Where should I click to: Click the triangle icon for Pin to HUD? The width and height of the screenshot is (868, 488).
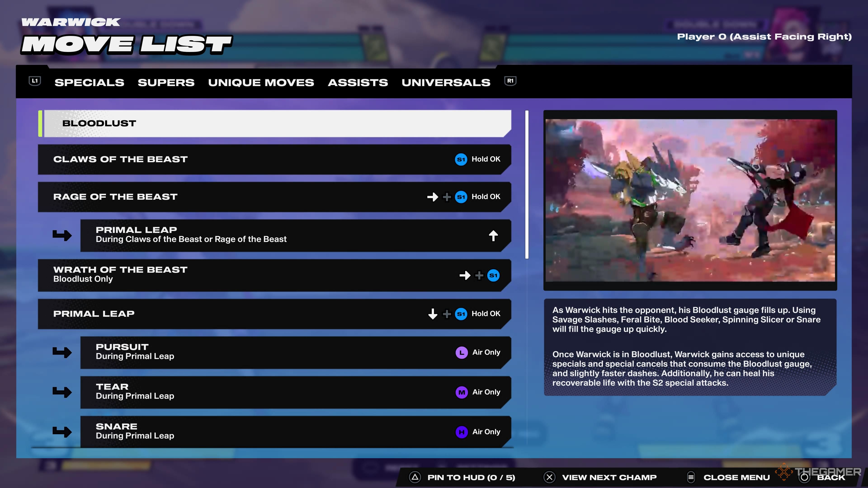click(415, 477)
